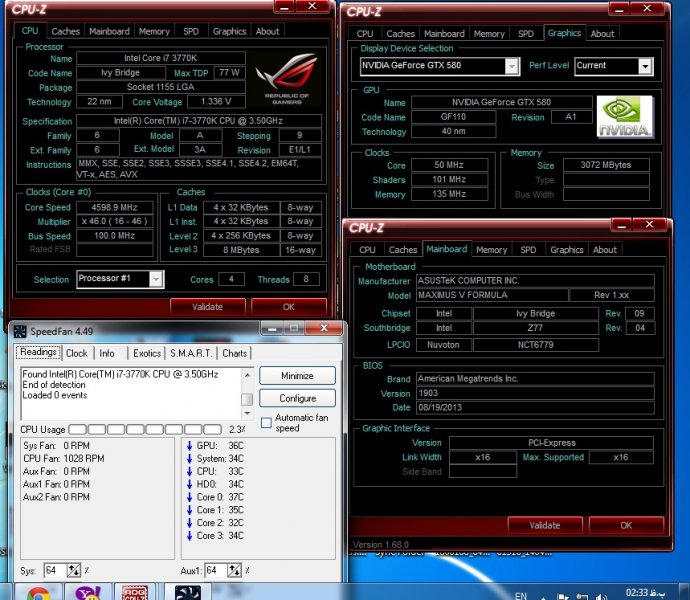Click the Multiplier value x 46.0
The height and width of the screenshot is (600, 690).
click(x=114, y=221)
